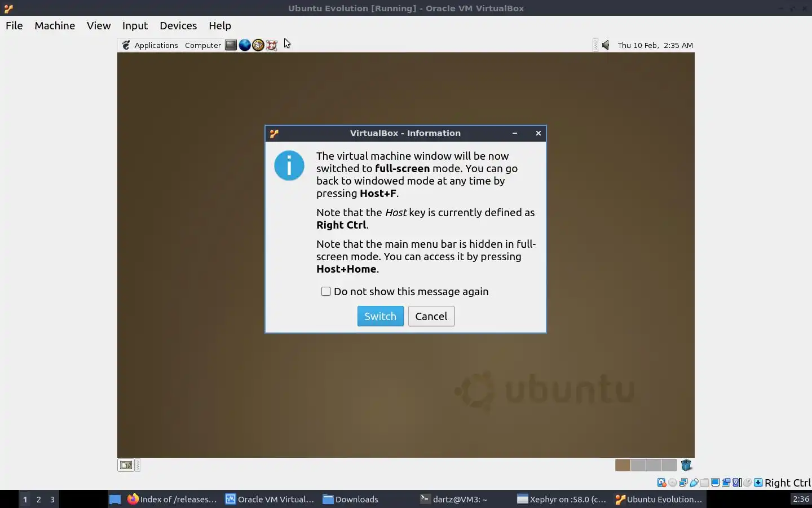Open the lifebuoy help icon in guest panel
Screen dimensions: 812x508
tap(272, 45)
